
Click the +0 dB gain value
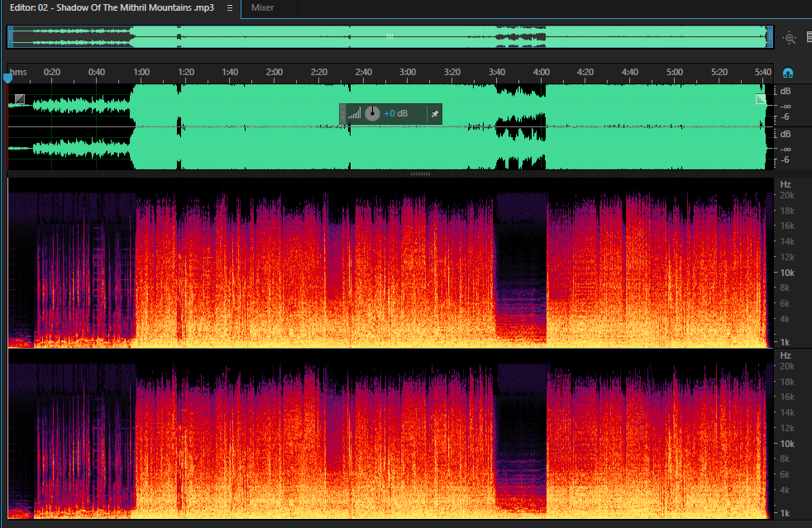click(x=395, y=113)
